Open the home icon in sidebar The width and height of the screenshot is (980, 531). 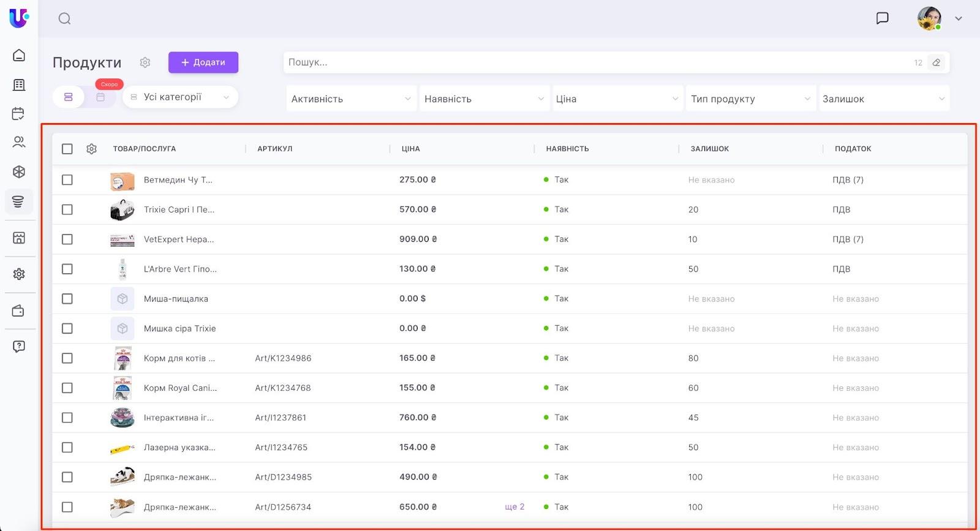[x=19, y=55]
